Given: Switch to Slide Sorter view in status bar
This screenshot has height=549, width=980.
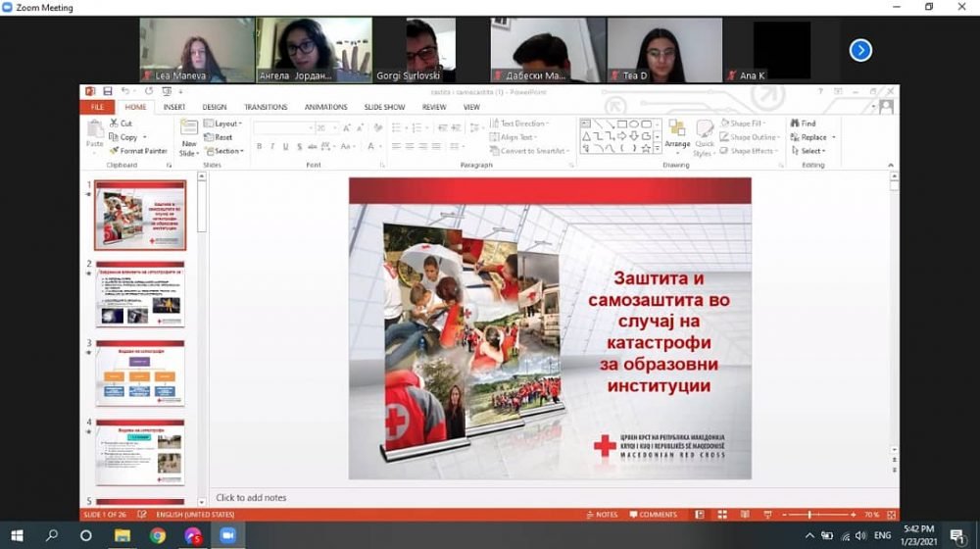Looking at the screenshot, I should (x=720, y=515).
